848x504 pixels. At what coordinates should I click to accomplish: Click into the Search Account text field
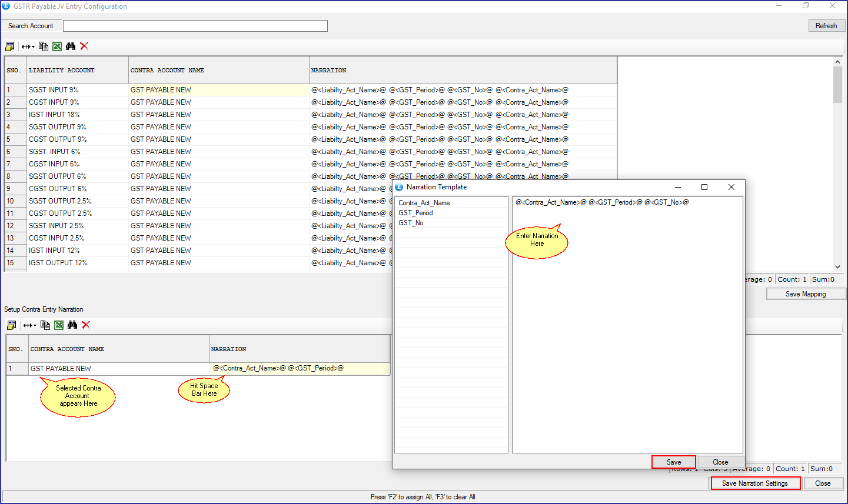tap(195, 26)
